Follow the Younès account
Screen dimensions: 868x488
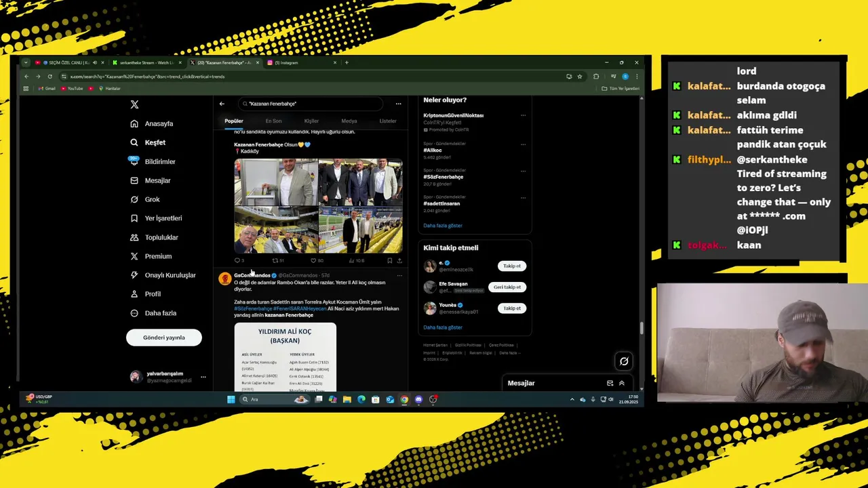pos(512,308)
